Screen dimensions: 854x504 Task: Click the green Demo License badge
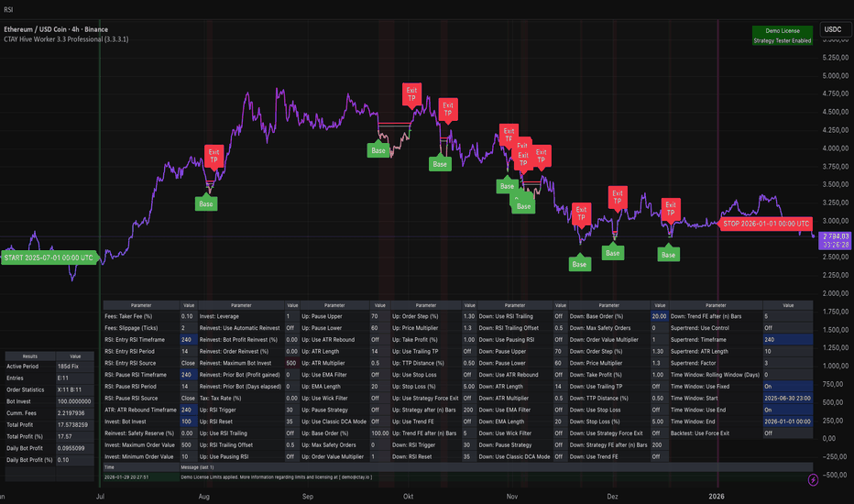[782, 30]
